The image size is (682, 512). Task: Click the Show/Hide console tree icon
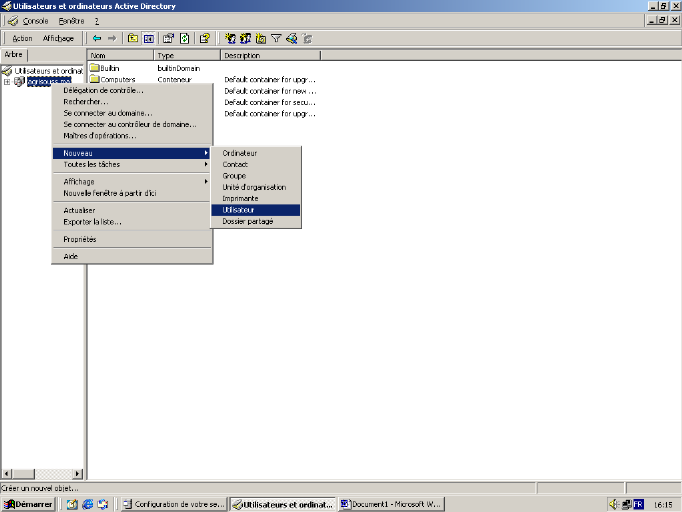[x=148, y=38]
